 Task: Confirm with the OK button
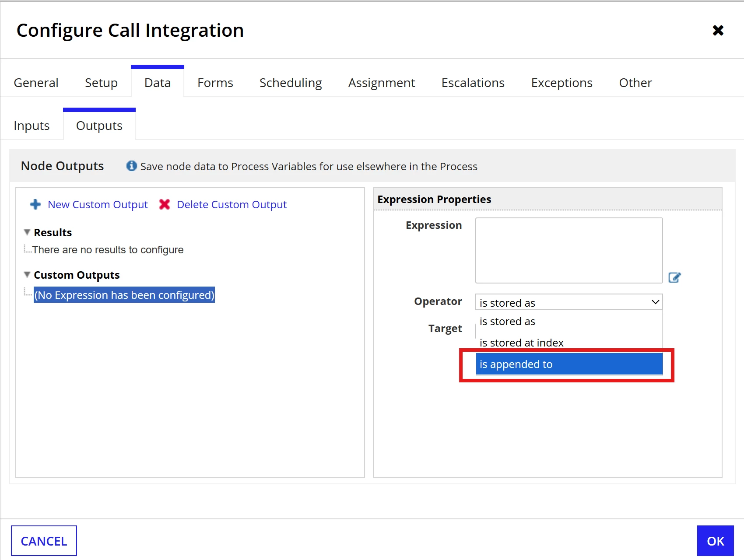point(715,541)
